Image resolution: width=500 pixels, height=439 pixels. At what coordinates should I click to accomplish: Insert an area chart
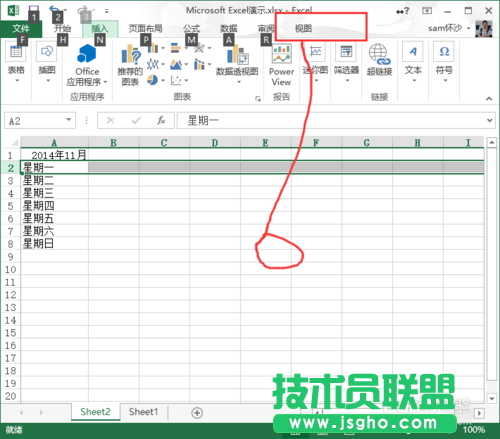pyautogui.click(x=176, y=64)
